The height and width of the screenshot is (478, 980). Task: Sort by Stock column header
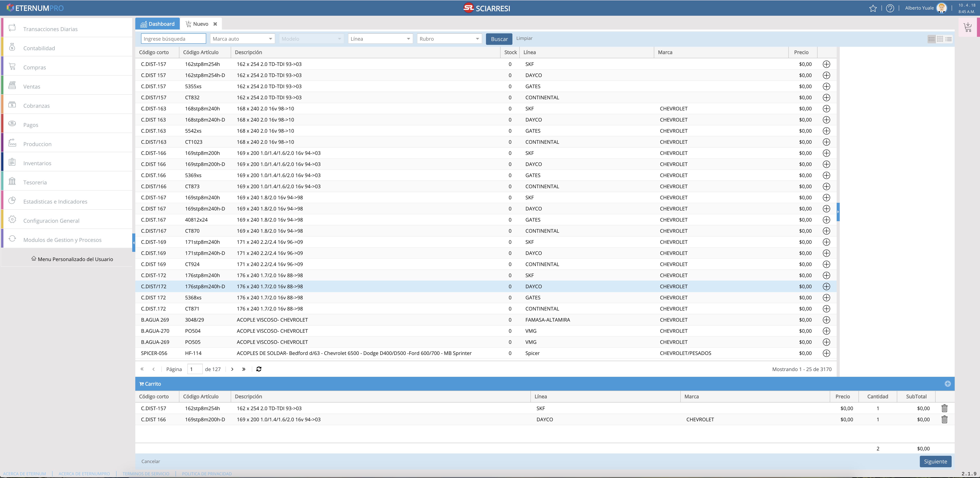click(510, 52)
